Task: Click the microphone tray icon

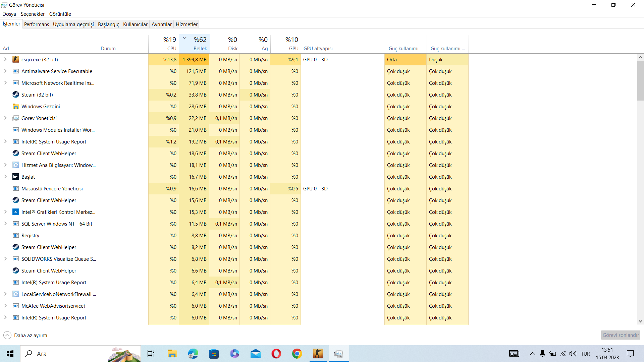Action: click(542, 354)
